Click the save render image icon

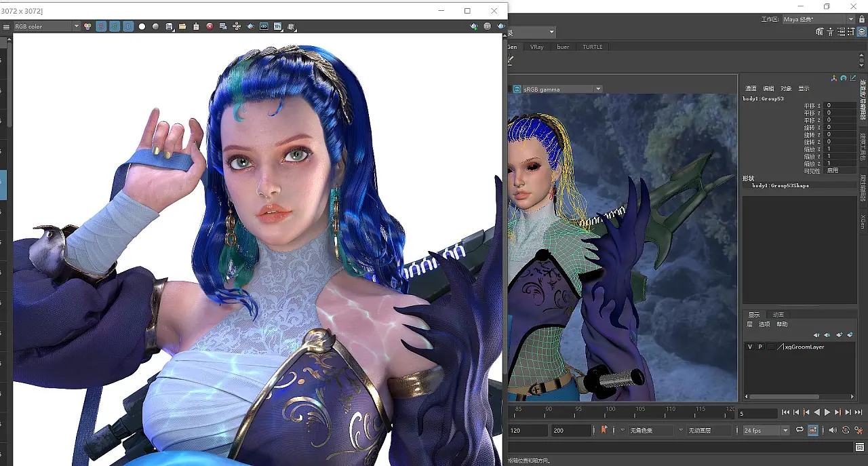coord(170,26)
